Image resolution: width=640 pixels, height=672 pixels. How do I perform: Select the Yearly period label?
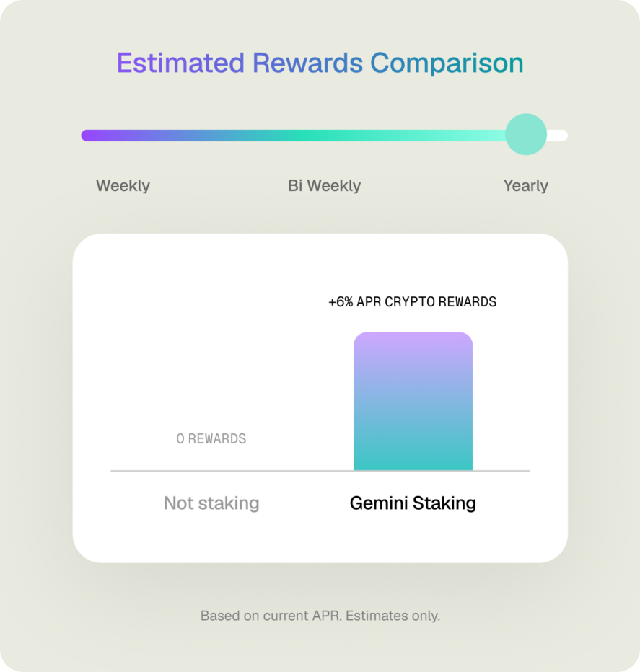(525, 186)
